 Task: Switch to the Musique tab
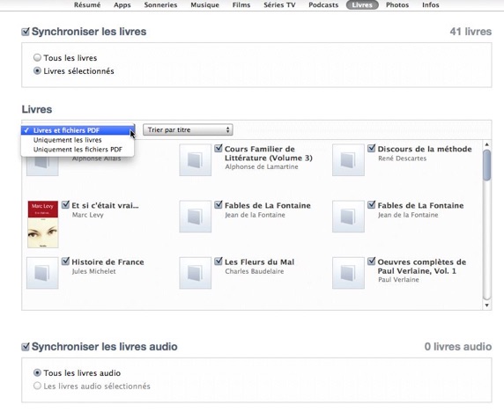point(204,4)
